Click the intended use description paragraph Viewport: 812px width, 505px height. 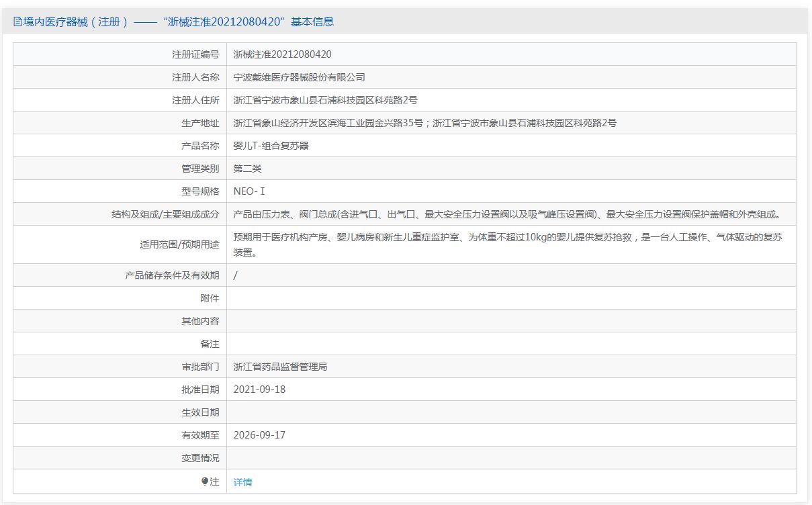click(507, 244)
